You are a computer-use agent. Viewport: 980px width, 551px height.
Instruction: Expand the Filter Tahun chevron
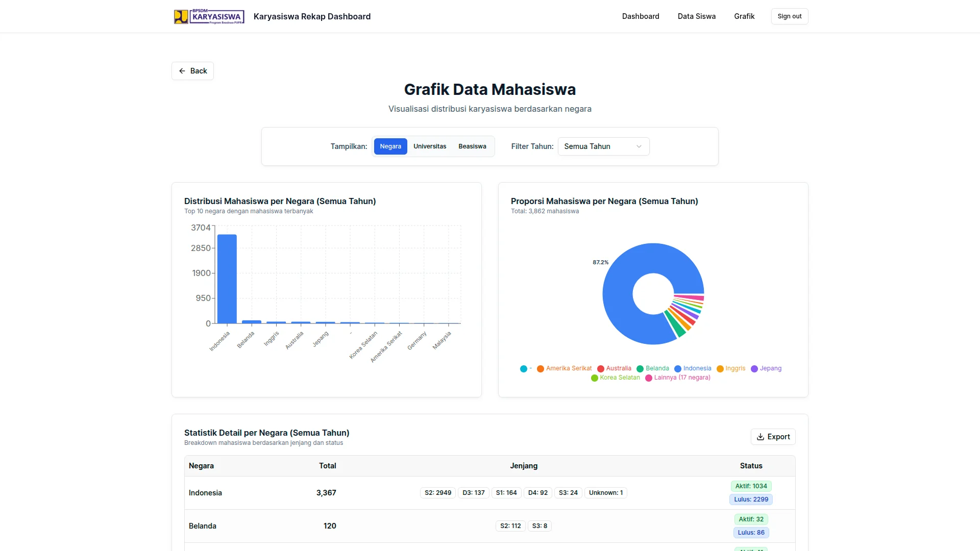[x=639, y=146]
